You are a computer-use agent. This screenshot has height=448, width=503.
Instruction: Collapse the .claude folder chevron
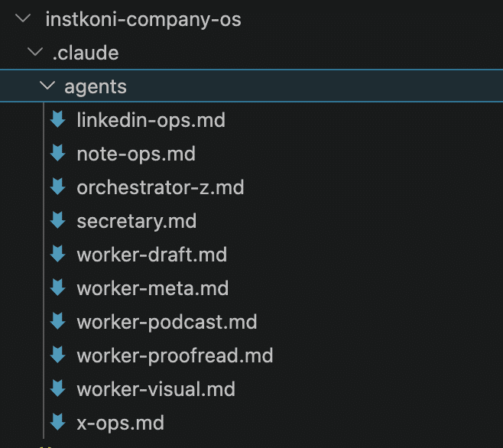33,53
